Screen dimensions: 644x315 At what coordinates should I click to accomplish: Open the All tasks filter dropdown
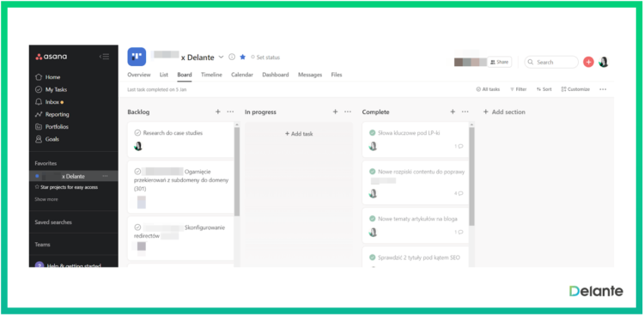click(488, 89)
